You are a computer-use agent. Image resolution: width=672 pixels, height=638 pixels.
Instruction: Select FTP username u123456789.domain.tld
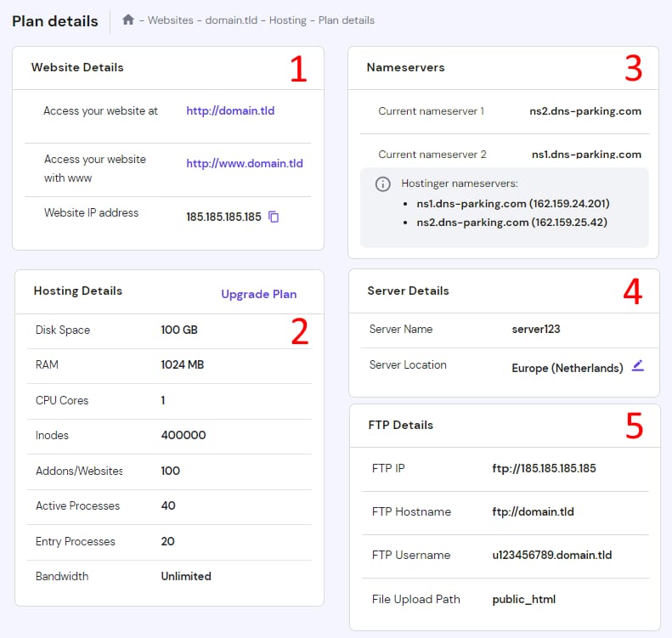[552, 555]
